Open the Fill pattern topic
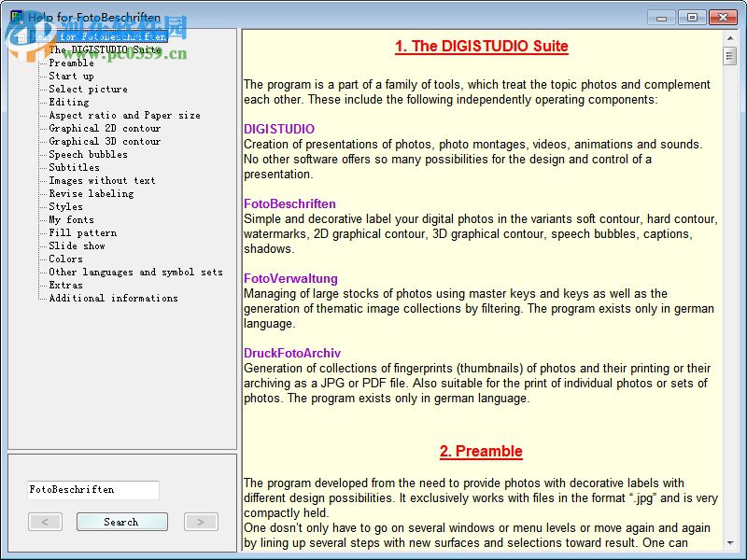The height and width of the screenshot is (560, 747). tap(82, 233)
